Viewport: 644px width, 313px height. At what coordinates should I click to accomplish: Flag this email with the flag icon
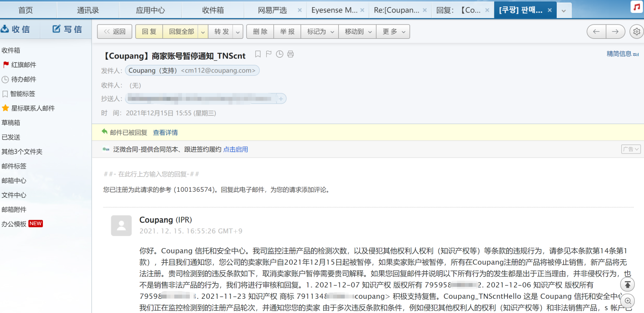pos(268,54)
